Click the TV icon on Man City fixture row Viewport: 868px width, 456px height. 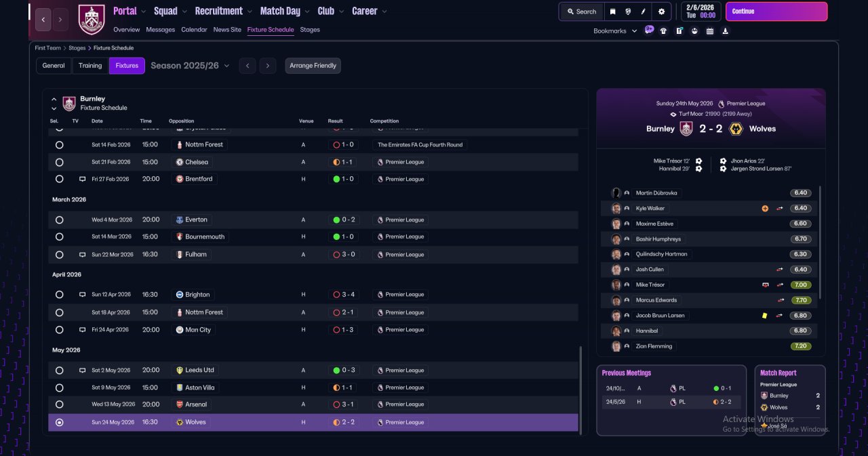82,330
